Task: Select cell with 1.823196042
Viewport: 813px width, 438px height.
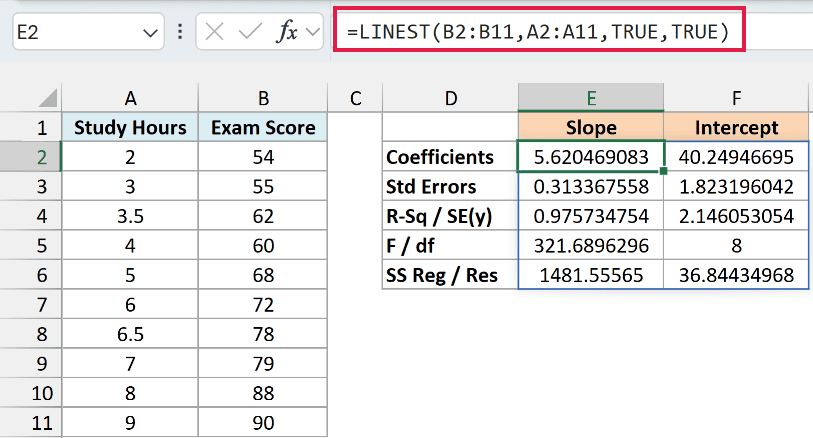Action: tap(736, 187)
